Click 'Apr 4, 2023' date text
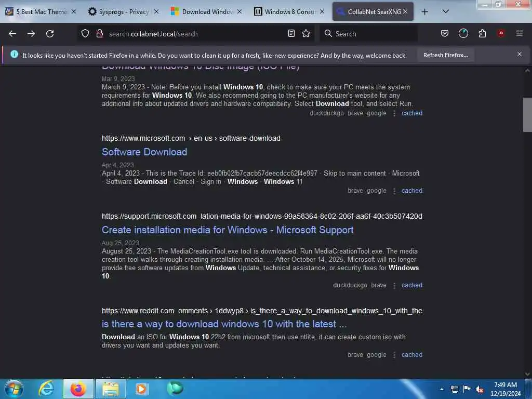Viewport: 532px width, 399px height. coord(118,165)
